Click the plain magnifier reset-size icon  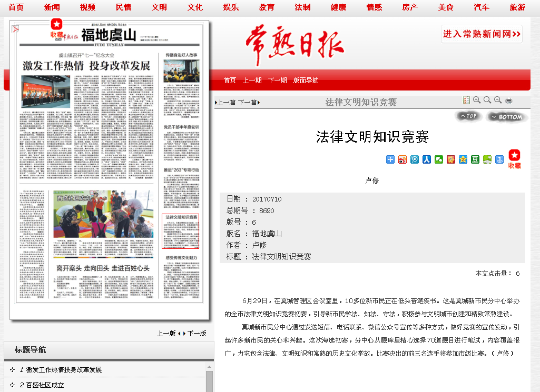coord(487,100)
